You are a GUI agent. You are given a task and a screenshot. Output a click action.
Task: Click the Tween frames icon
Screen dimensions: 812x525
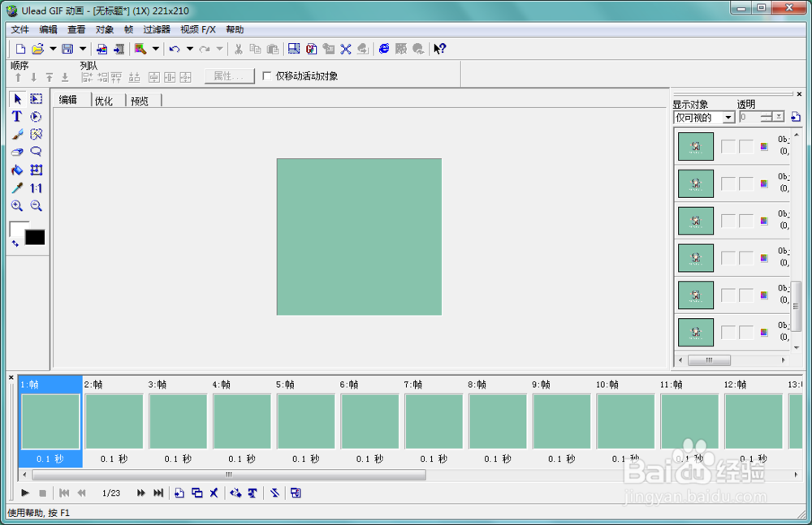pos(235,493)
